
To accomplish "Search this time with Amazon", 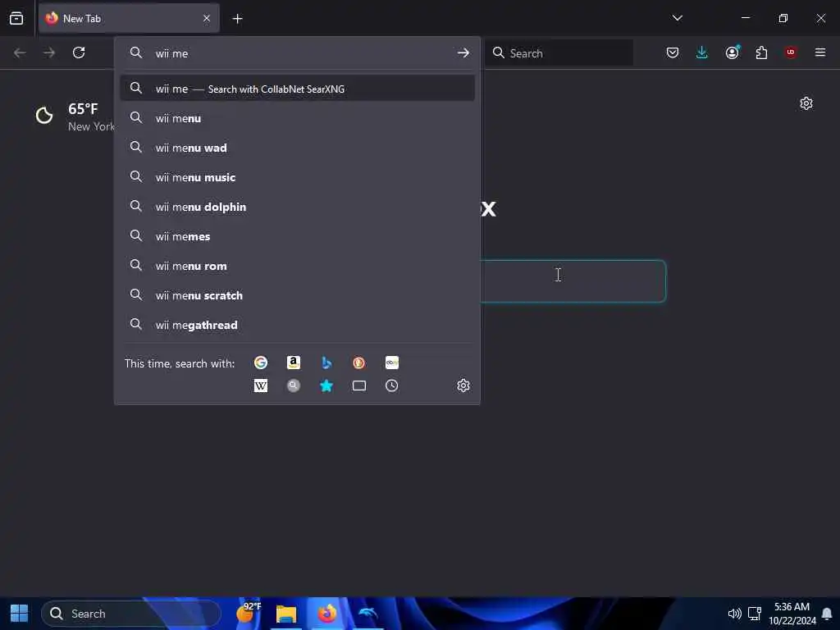I will click(x=294, y=363).
